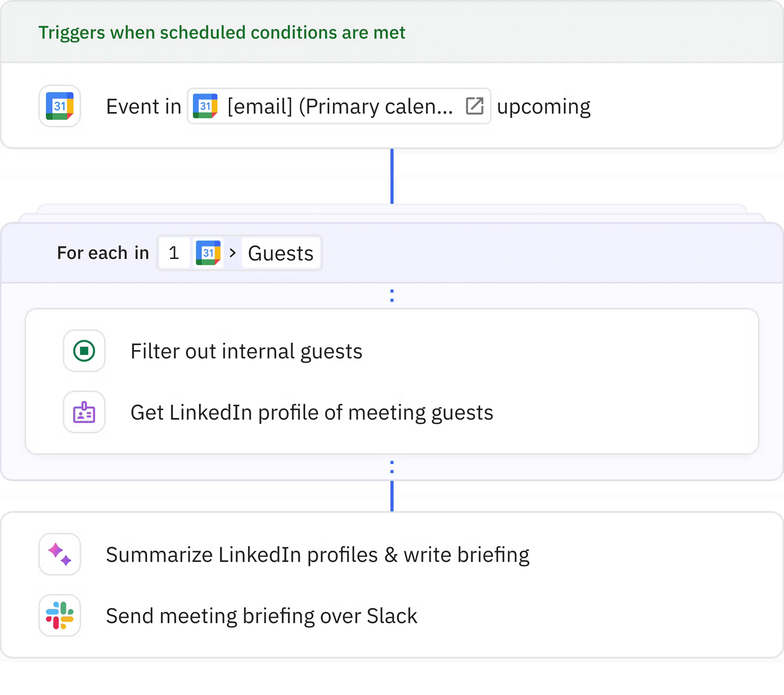This screenshot has height=695, width=784.
Task: Open the Primary calendar selector field
Action: [339, 106]
